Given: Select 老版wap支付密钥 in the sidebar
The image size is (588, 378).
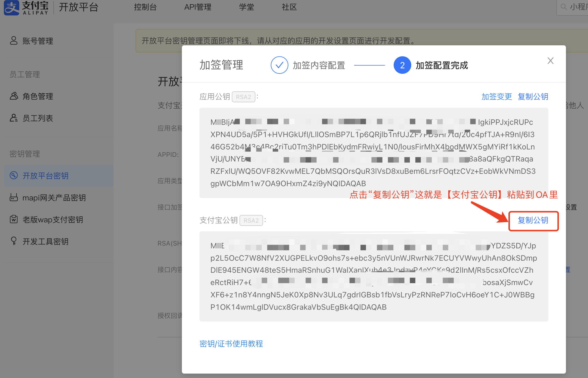Looking at the screenshot, I should pos(53,219).
